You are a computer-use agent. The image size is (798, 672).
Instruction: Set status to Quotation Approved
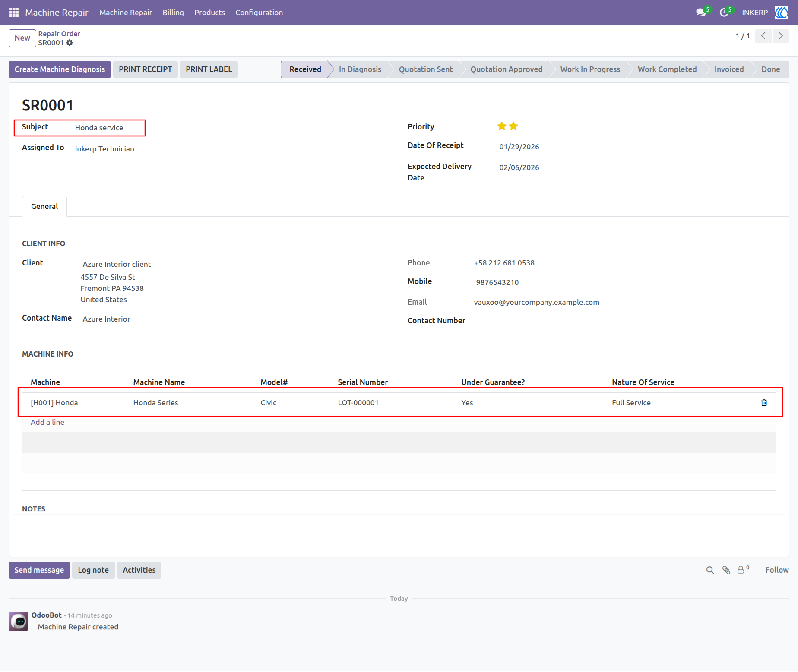[506, 69]
